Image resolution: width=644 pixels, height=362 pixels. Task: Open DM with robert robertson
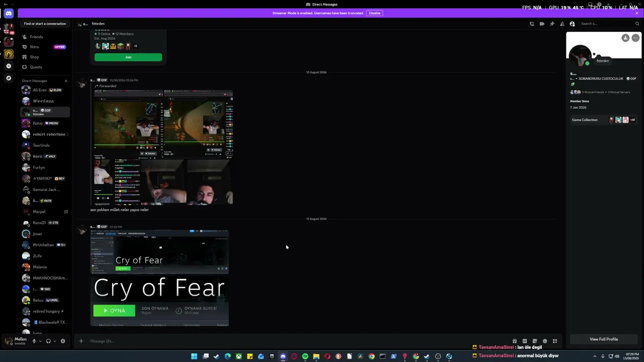(45, 134)
